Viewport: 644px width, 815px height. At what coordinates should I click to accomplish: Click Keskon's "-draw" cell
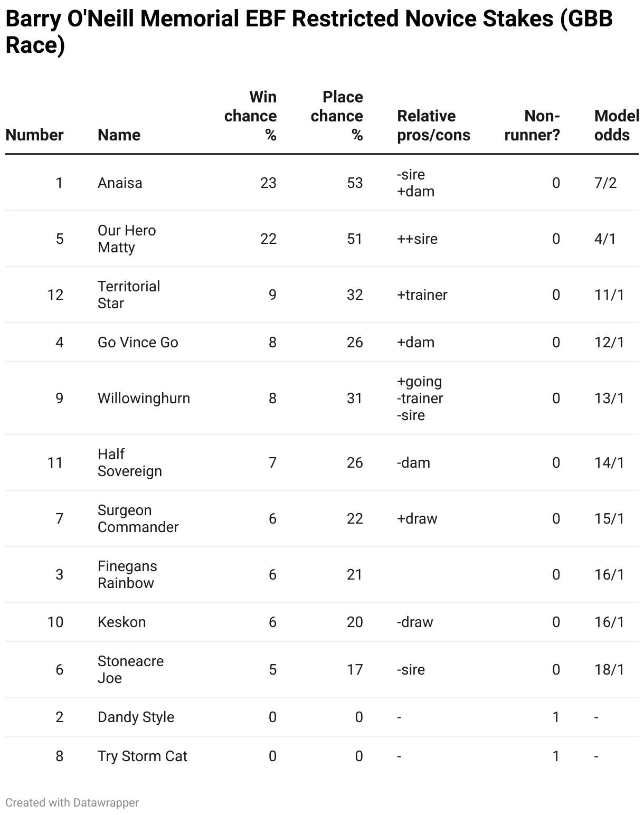415,622
